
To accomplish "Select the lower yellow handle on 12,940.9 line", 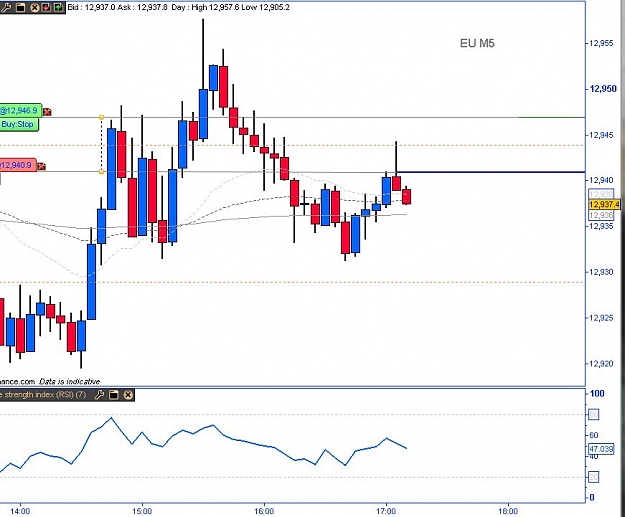I will pyautogui.click(x=102, y=171).
